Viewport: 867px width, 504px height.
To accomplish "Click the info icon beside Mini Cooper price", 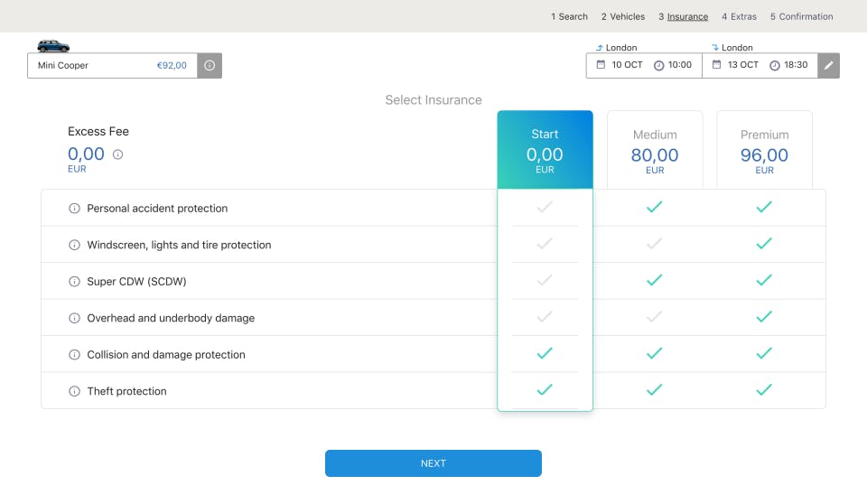I will tap(210, 66).
